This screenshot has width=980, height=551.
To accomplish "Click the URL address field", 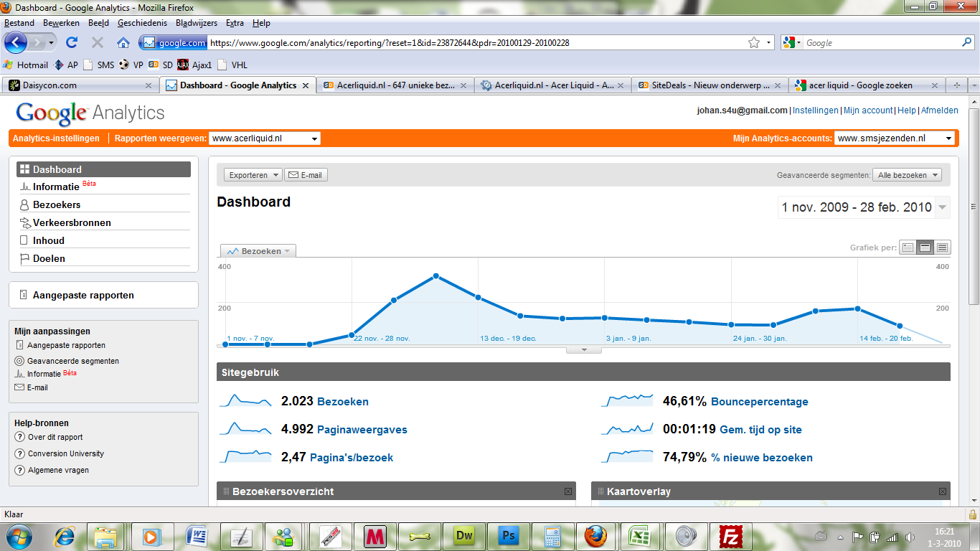I will point(476,42).
